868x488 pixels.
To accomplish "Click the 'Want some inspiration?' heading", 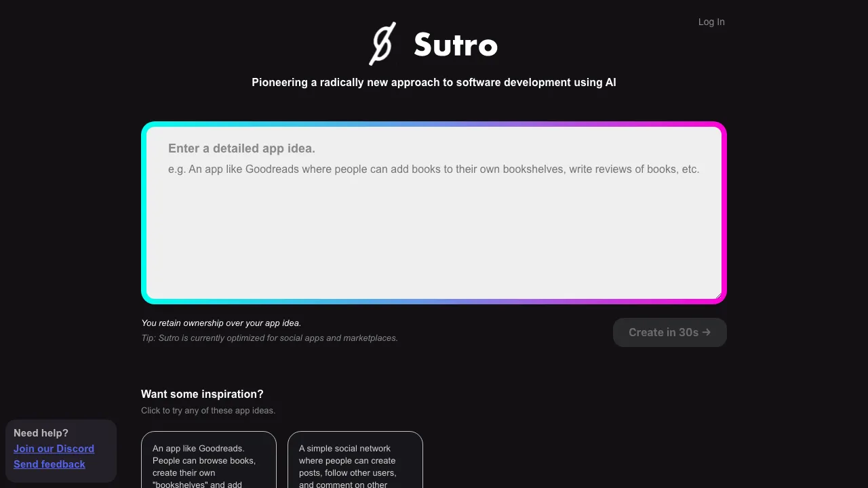I will [202, 394].
